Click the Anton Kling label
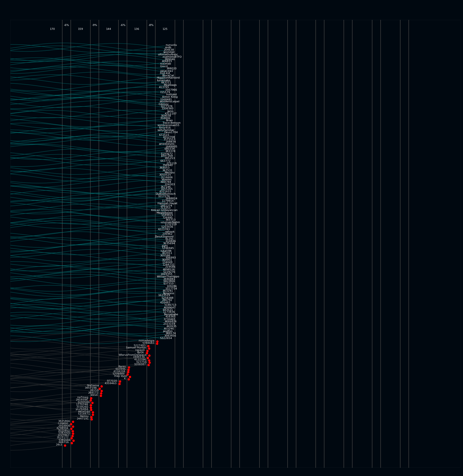The image size is (463, 476). 170,97
